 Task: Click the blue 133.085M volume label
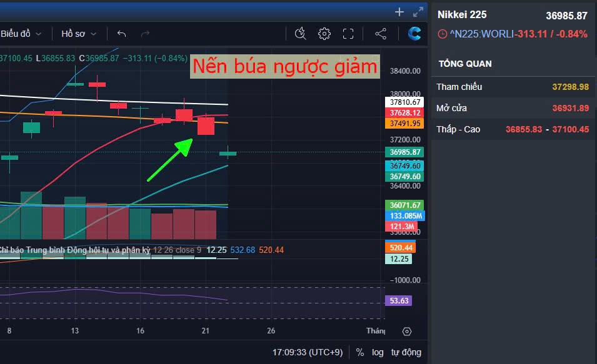point(405,215)
